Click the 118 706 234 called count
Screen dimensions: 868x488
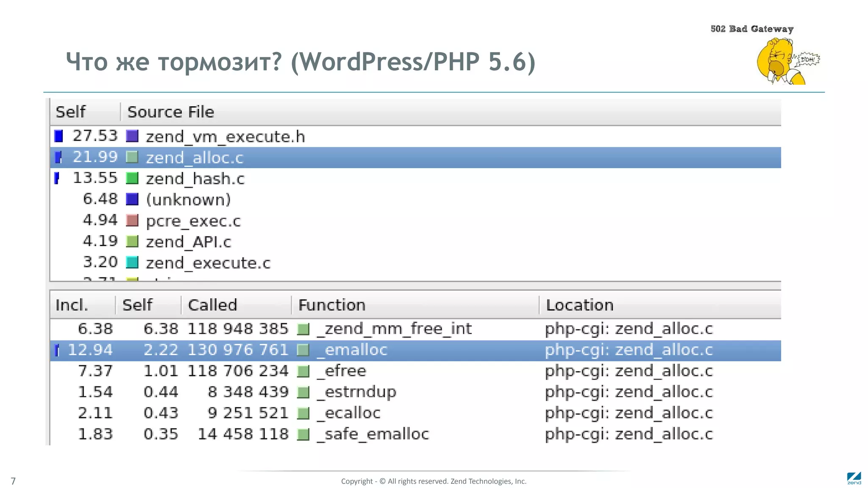point(238,371)
